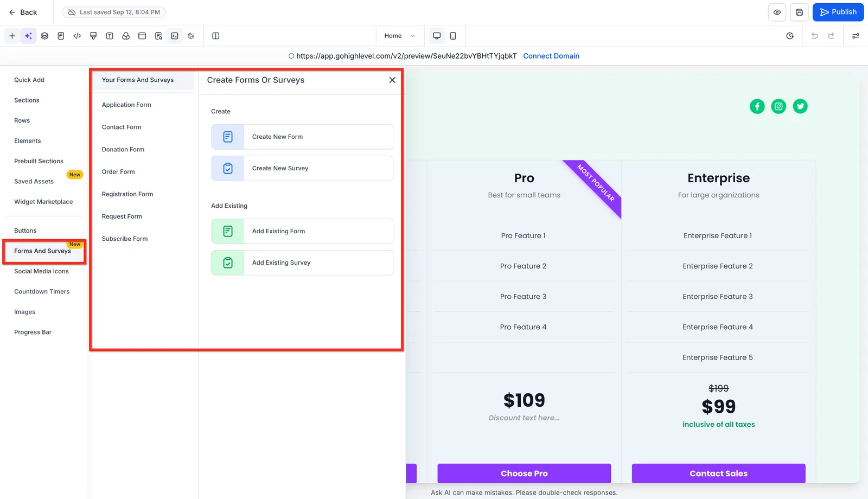The height and width of the screenshot is (499, 868).
Task: Click the Publish button
Action: coord(838,12)
